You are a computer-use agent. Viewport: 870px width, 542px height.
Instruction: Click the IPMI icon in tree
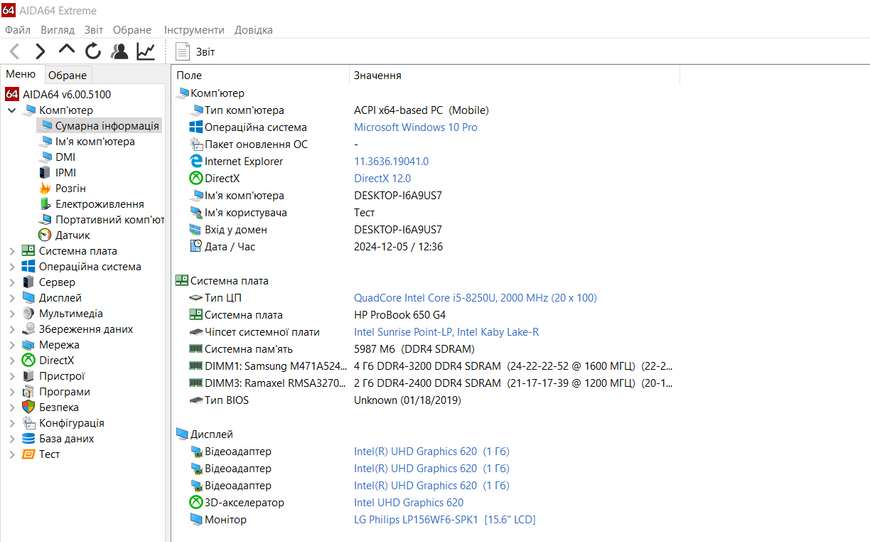pos(45,173)
